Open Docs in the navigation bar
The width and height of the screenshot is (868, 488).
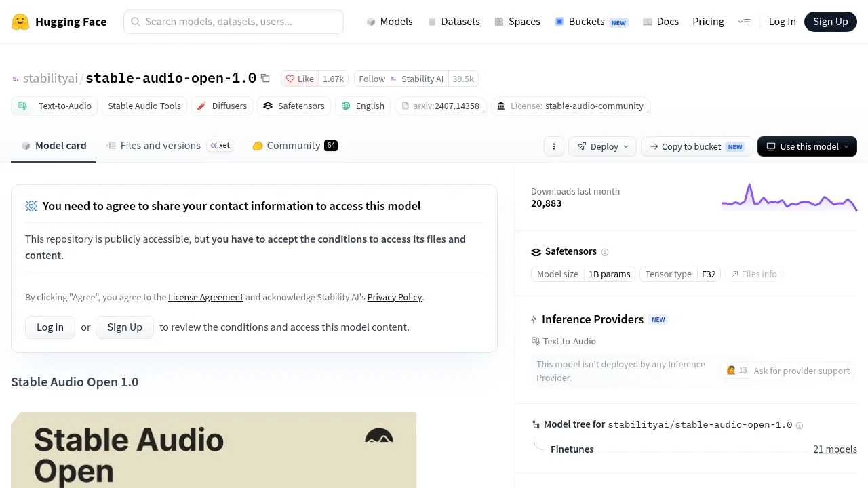(x=660, y=22)
